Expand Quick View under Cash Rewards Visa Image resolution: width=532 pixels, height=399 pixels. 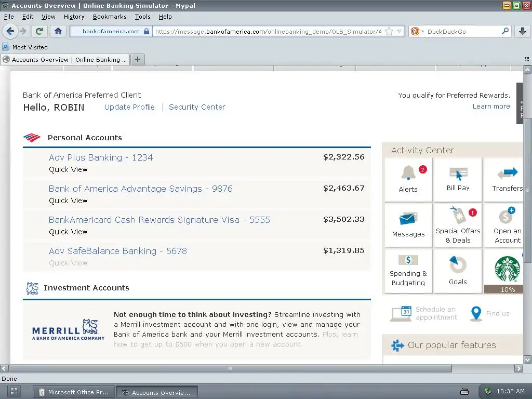pos(68,232)
